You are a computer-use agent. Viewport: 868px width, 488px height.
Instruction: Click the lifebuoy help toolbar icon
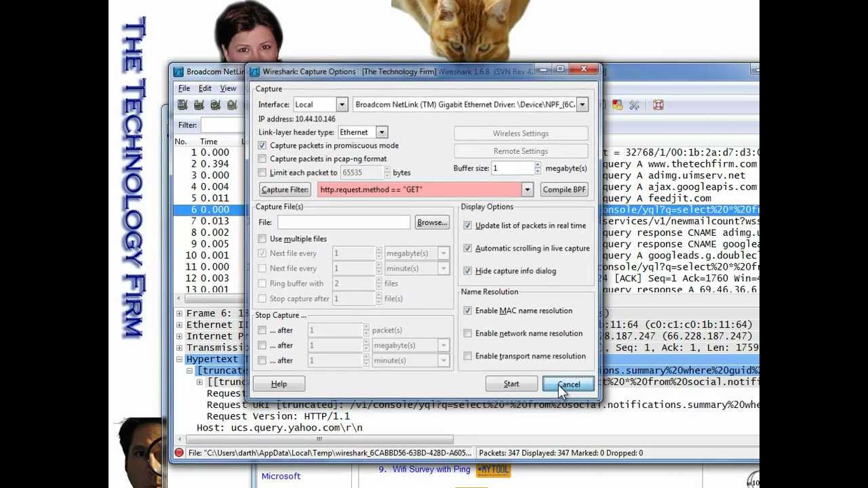click(658, 105)
